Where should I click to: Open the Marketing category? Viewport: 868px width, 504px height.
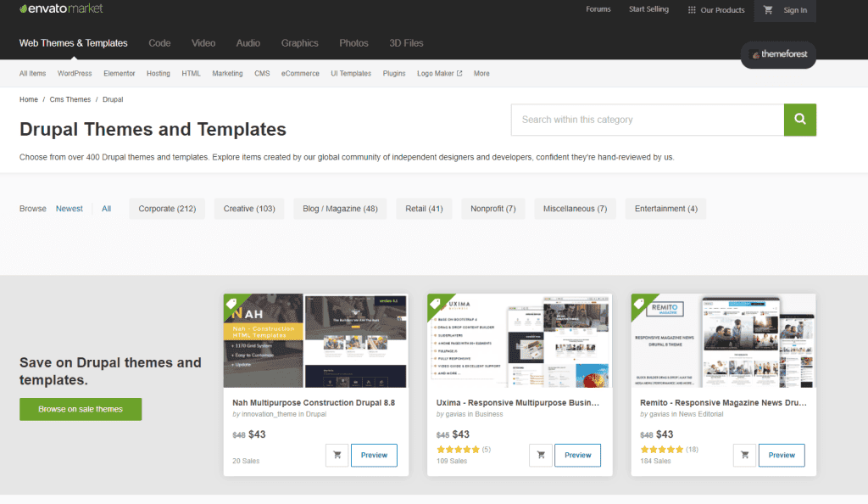tap(227, 74)
